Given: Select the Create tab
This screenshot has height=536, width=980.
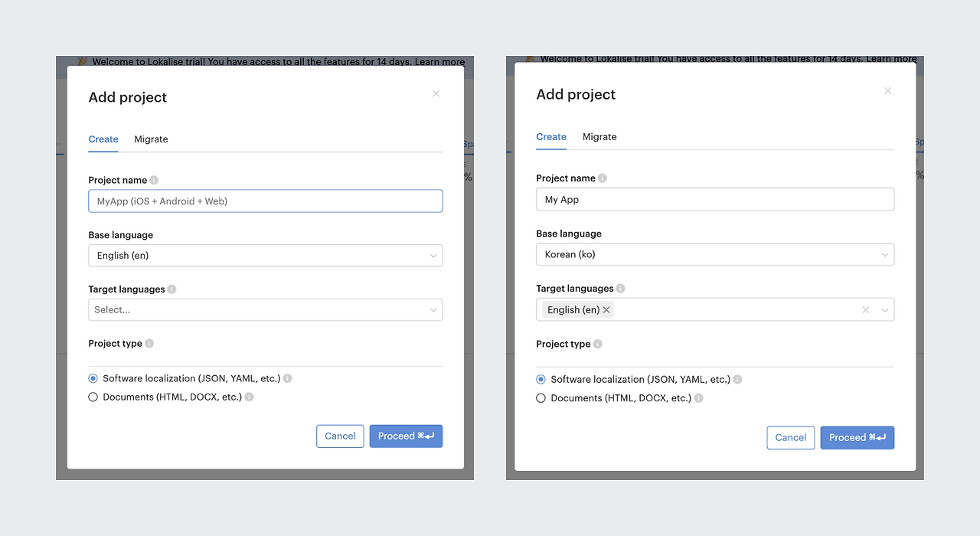Looking at the screenshot, I should 103,139.
